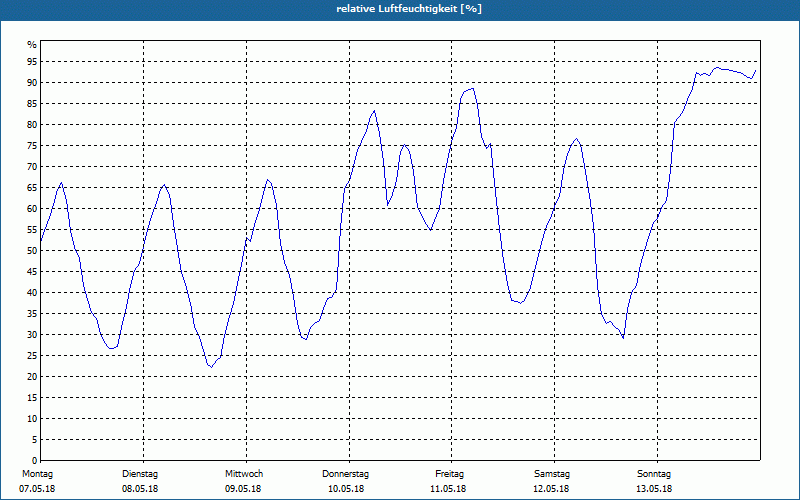The image size is (800, 500).
Task: Click the 45 value on y-axis
Action: point(32,272)
